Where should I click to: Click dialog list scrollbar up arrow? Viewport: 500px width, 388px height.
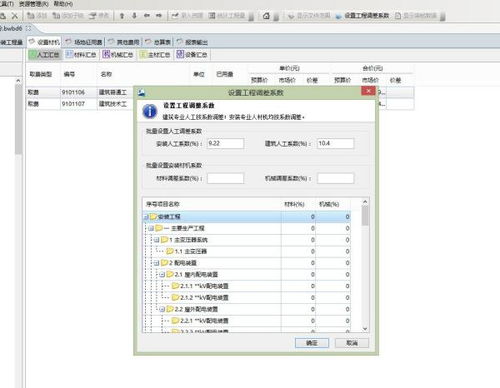pyautogui.click(x=365, y=202)
